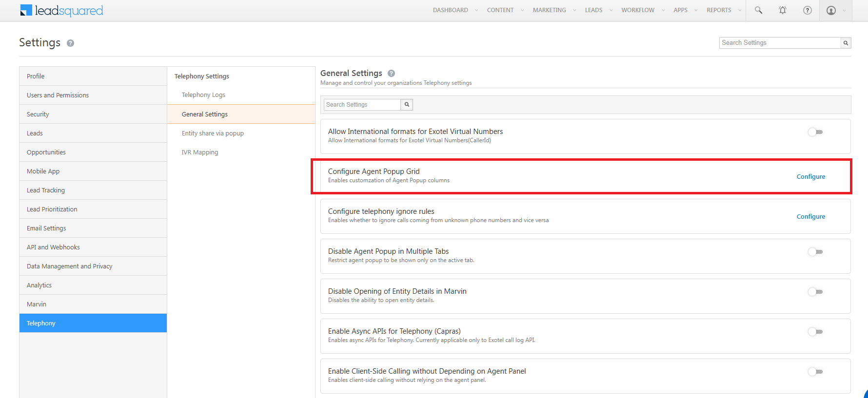Click help icon next to Settings title
868x398 pixels.
70,43
